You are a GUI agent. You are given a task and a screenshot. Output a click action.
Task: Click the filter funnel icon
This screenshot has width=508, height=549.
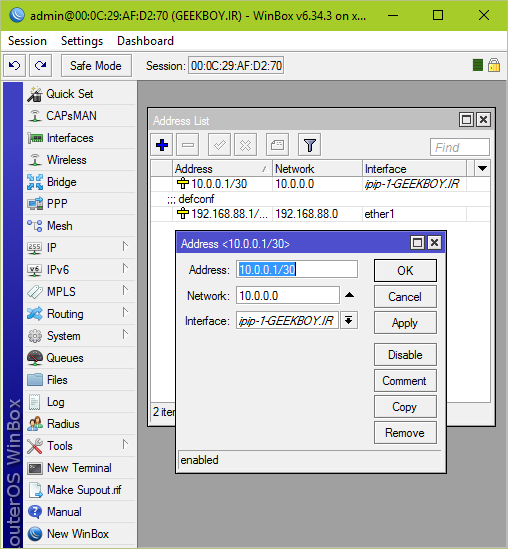[x=309, y=145]
